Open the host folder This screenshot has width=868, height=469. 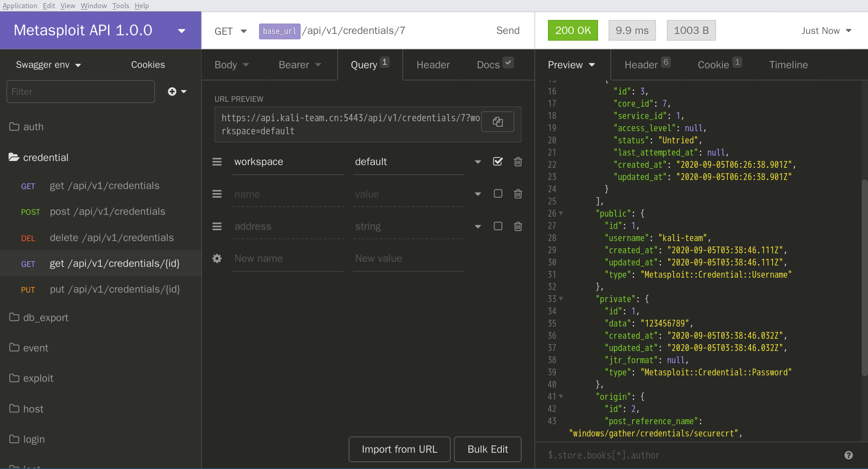[100, 409]
